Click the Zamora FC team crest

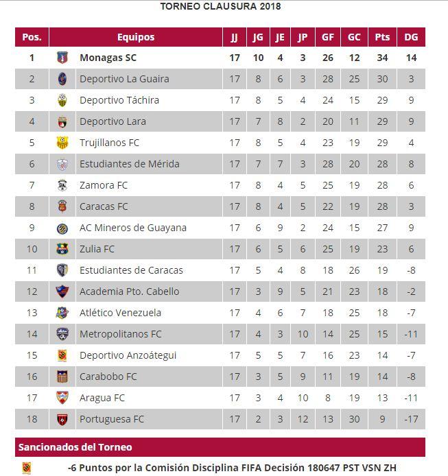pyautogui.click(x=62, y=185)
